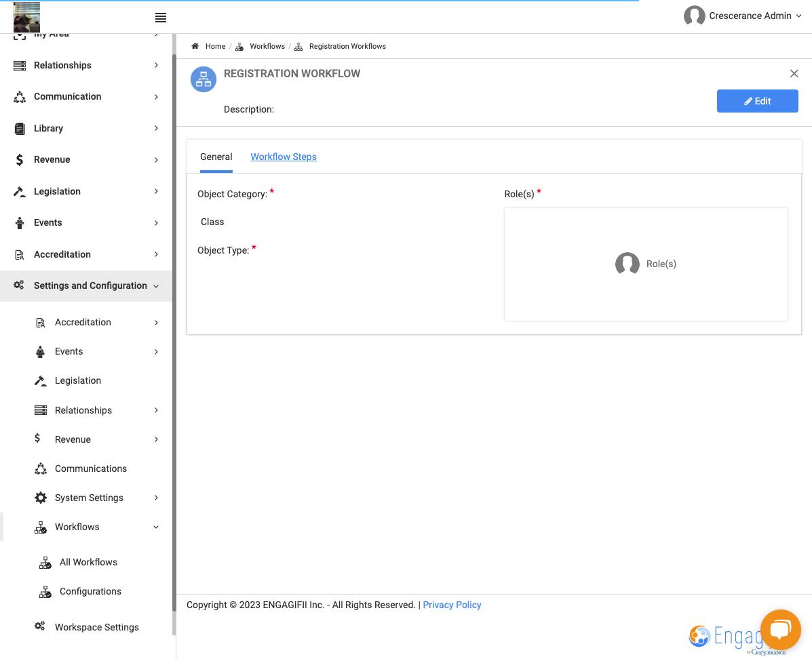Click the All Workflows icon

click(x=45, y=563)
